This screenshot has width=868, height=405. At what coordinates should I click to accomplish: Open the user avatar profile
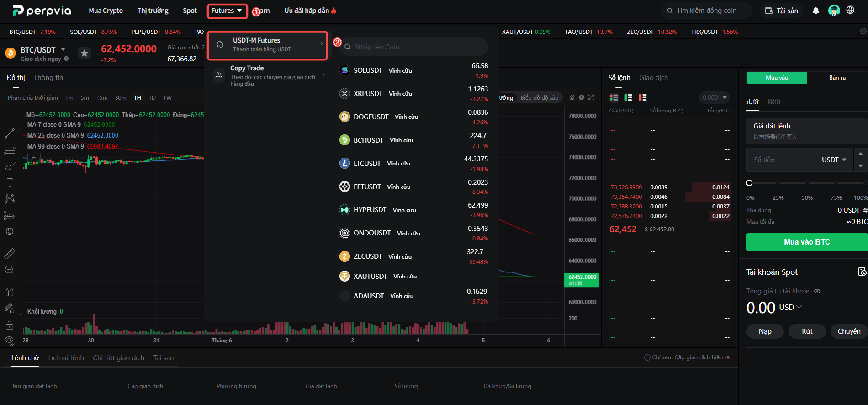[x=834, y=11]
